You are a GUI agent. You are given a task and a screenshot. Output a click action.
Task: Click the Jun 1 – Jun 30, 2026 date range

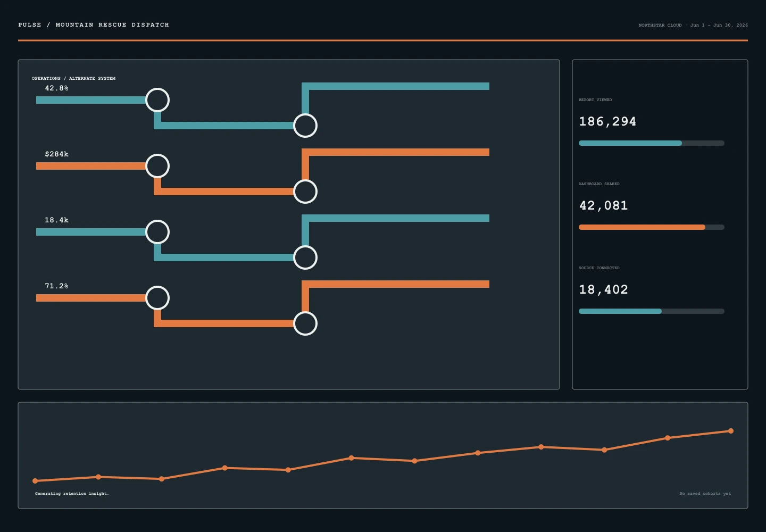tap(719, 25)
